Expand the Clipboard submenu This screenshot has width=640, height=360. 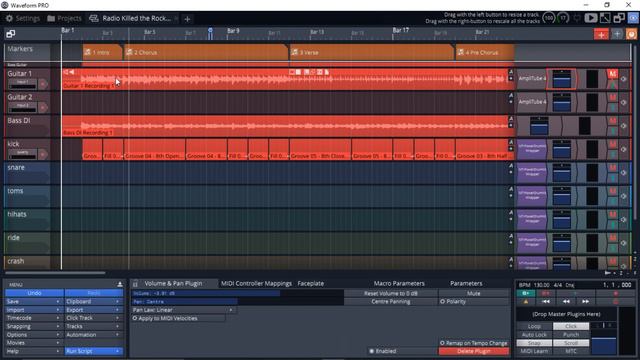click(93, 301)
